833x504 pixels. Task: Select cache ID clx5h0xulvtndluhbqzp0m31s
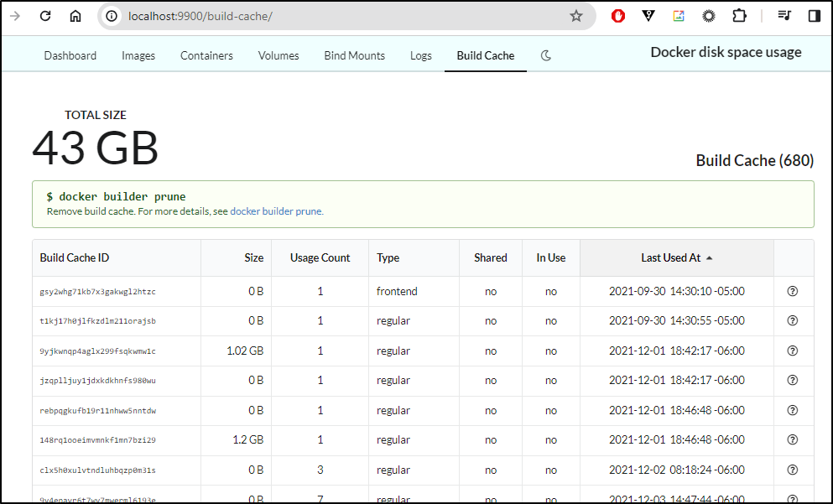[x=98, y=470]
